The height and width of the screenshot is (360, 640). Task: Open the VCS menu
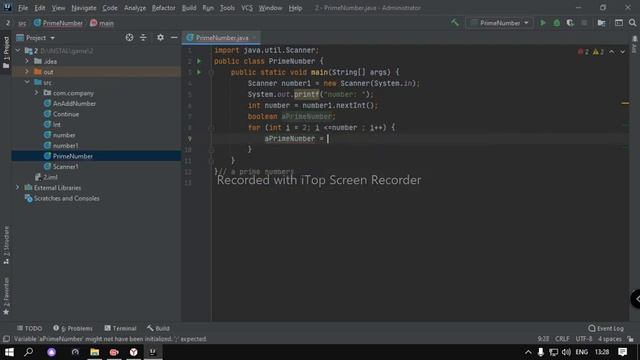247,8
